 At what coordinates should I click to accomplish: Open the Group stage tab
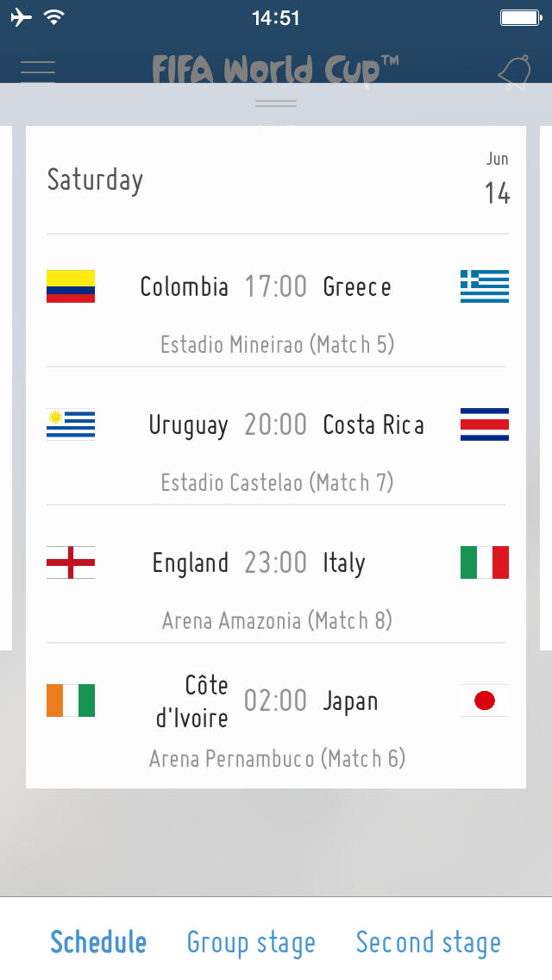(x=251, y=942)
